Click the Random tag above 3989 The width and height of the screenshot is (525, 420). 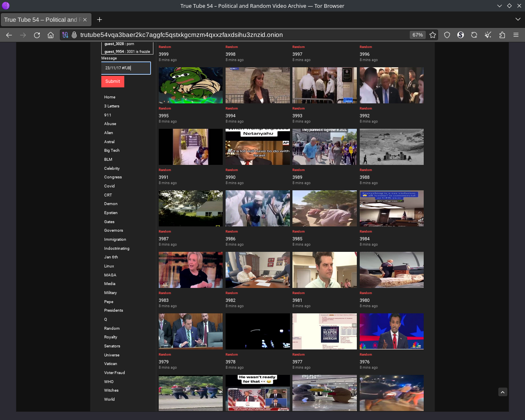click(299, 170)
